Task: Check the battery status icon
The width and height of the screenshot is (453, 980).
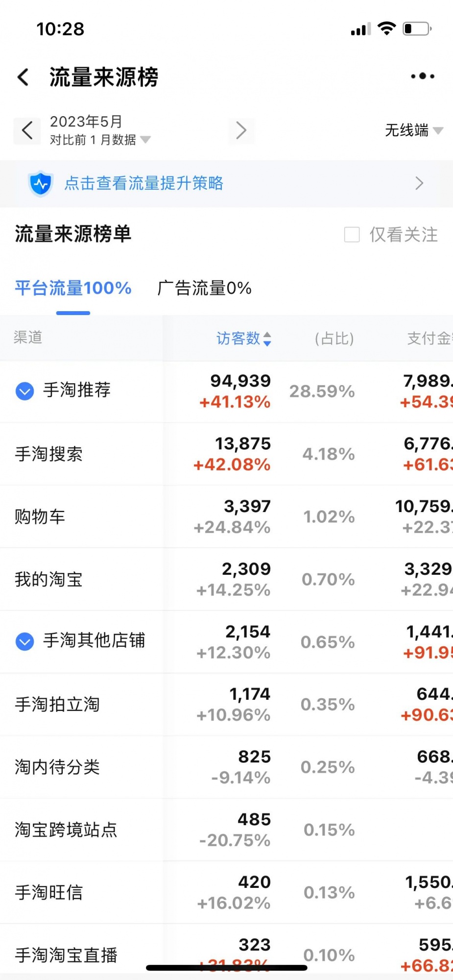Action: tap(417, 29)
